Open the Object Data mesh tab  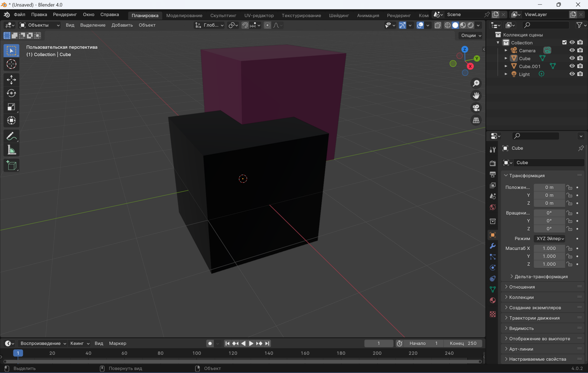coord(492,289)
